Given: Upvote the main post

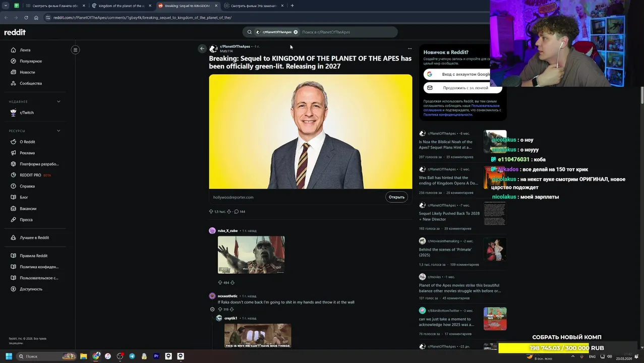Looking at the screenshot, I should (x=211, y=211).
